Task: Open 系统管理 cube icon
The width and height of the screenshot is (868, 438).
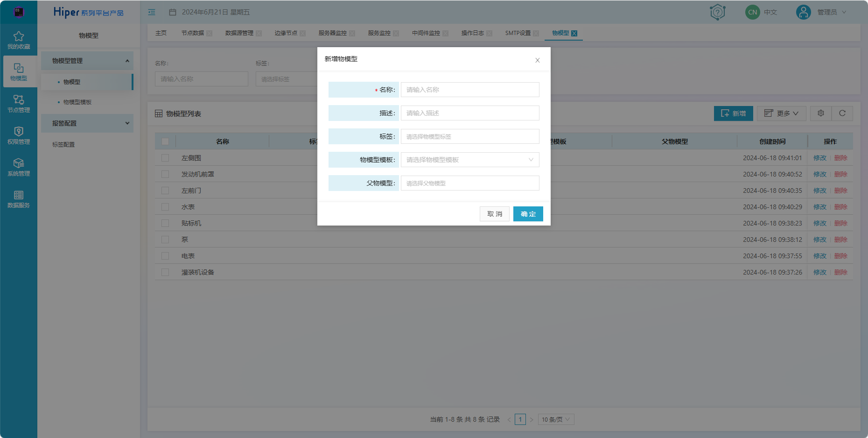Action: coord(19,163)
